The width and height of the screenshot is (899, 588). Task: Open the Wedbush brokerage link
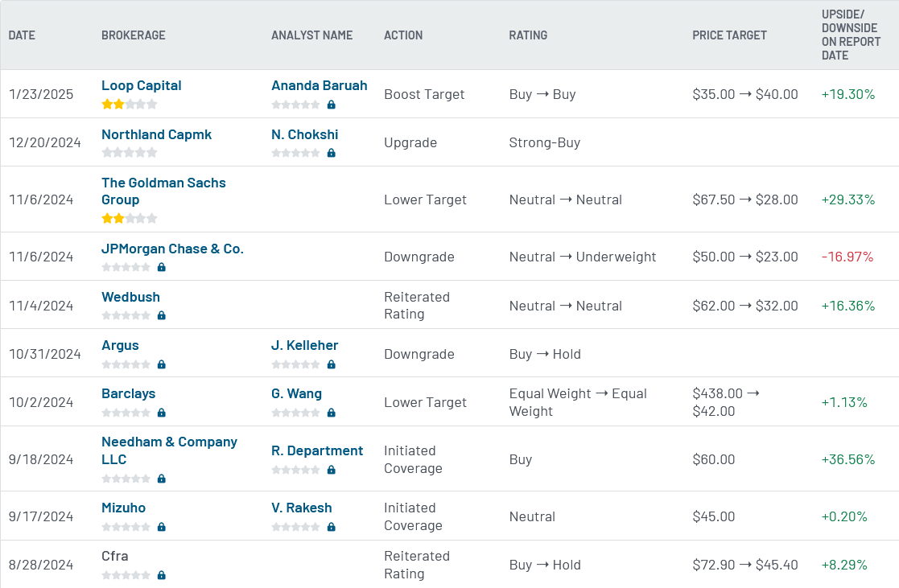[x=130, y=297]
